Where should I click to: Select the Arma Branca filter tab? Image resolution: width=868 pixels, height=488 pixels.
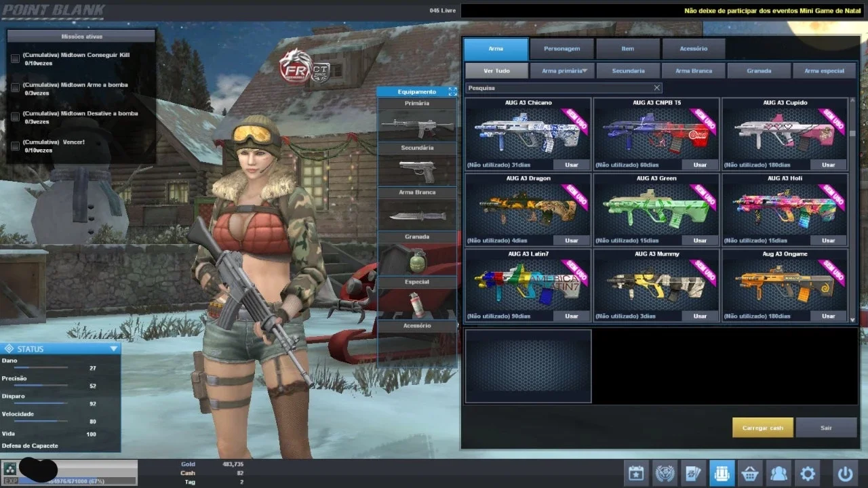693,70
